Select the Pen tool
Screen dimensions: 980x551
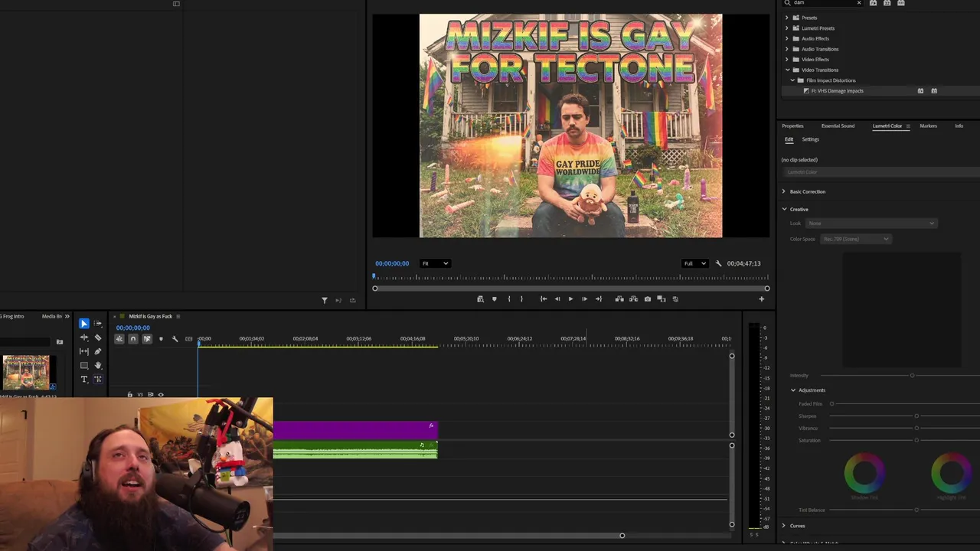click(x=98, y=351)
